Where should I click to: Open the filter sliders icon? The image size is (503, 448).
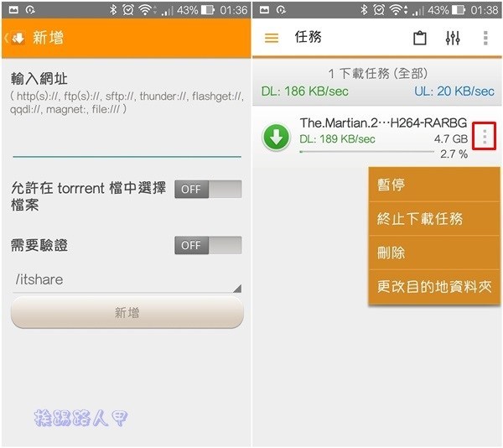point(453,38)
